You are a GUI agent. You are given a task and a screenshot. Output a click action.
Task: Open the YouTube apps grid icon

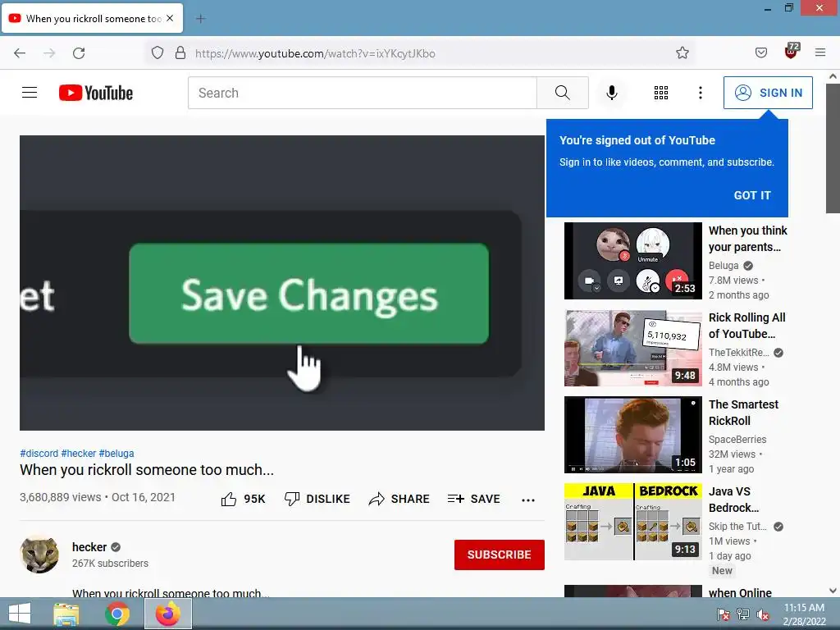point(661,93)
